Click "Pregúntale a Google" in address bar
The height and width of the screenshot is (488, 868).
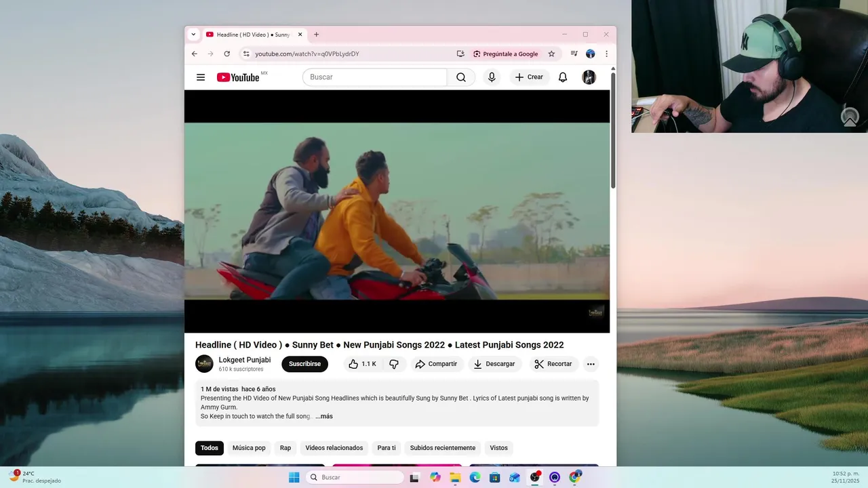tap(506, 54)
